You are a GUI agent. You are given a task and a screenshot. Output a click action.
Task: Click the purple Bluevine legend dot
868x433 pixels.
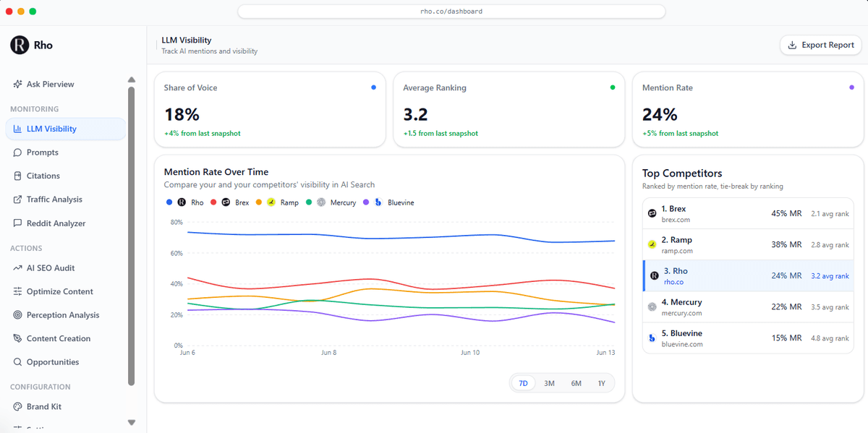[366, 202]
